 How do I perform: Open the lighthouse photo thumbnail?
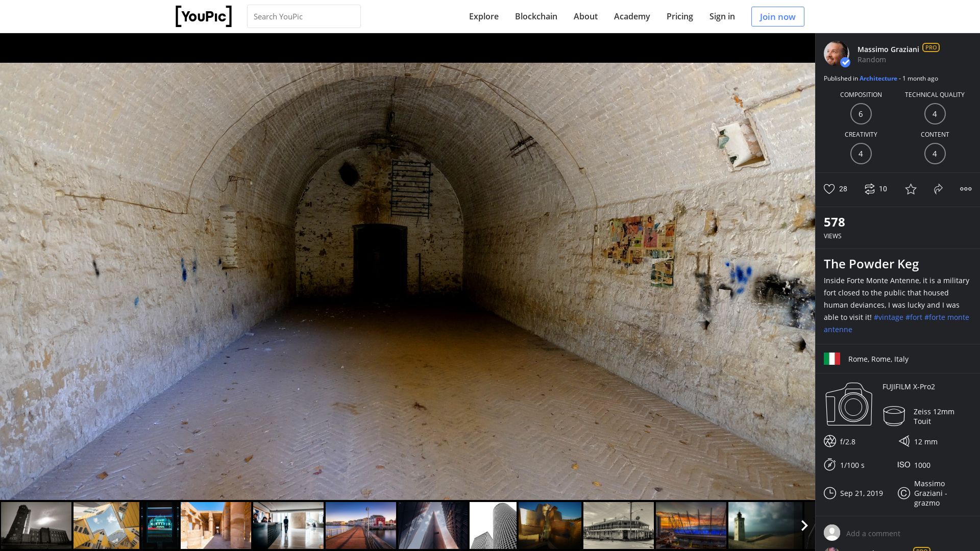(764, 525)
